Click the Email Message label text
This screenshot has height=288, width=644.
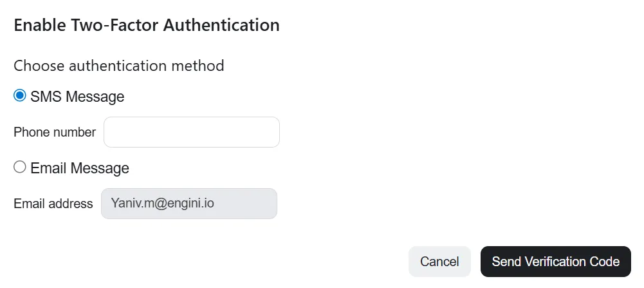click(x=80, y=168)
